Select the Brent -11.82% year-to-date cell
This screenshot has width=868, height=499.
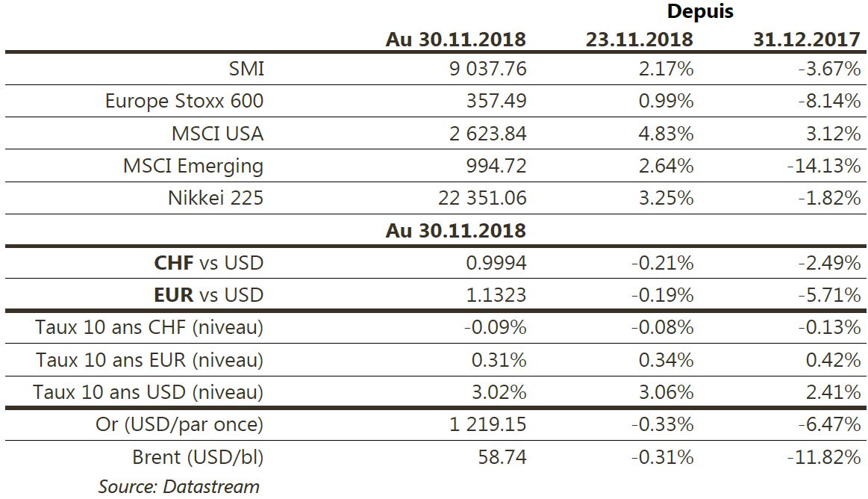pos(824,456)
